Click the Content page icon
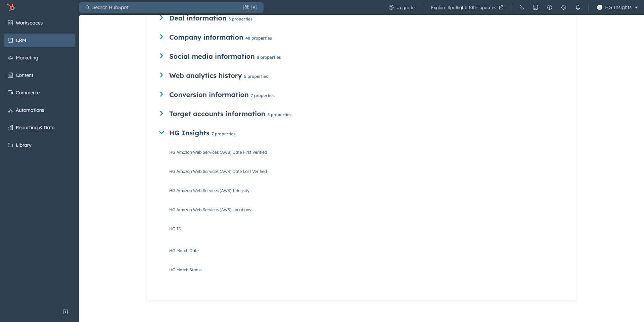Viewport: 644px width, 322px height. coord(10,75)
